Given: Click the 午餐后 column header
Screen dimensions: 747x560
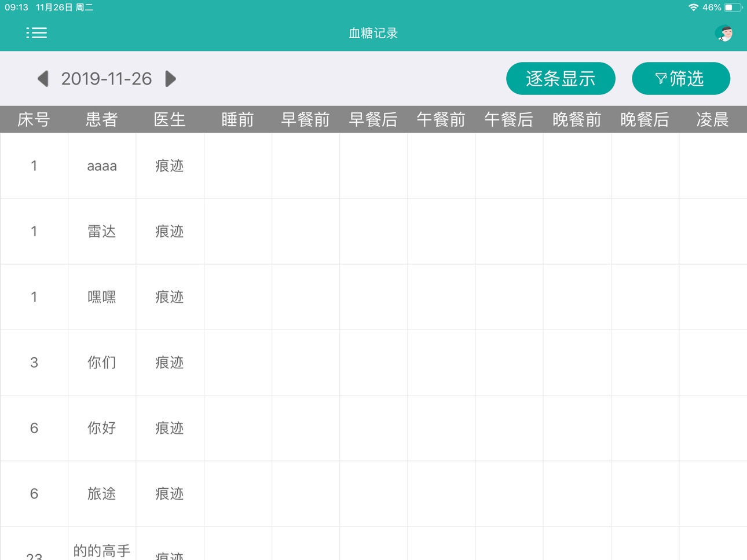Looking at the screenshot, I should point(509,119).
